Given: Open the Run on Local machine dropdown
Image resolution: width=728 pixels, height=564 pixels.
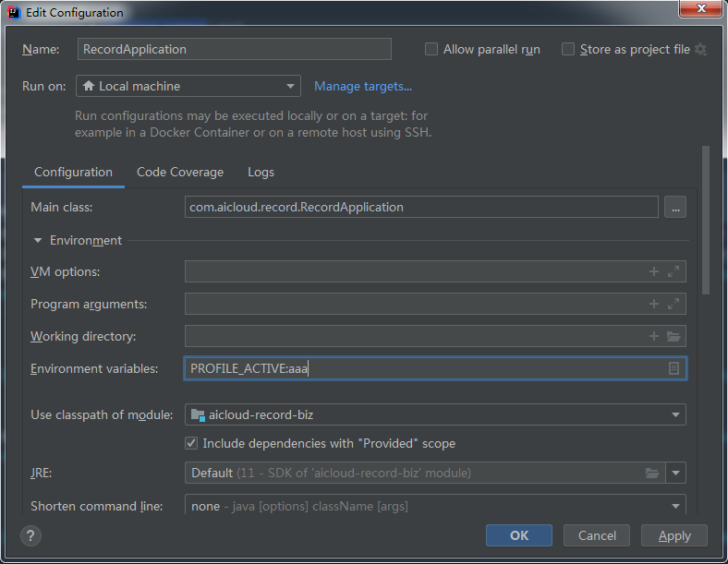Looking at the screenshot, I should point(188,86).
